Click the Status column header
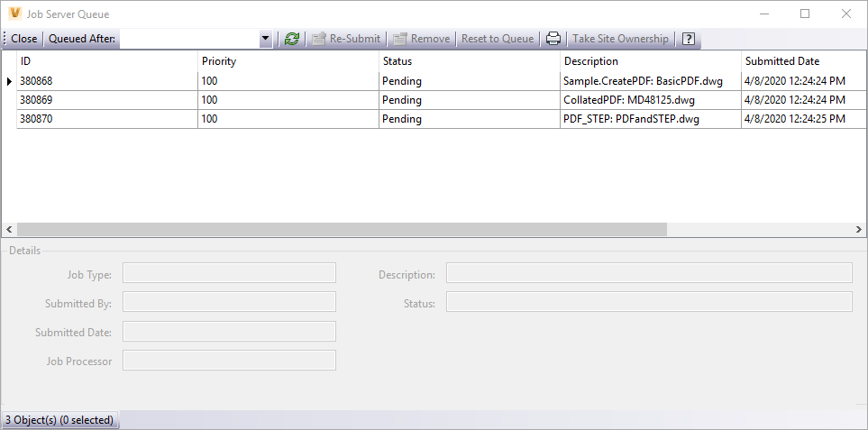The image size is (868, 430). click(469, 61)
